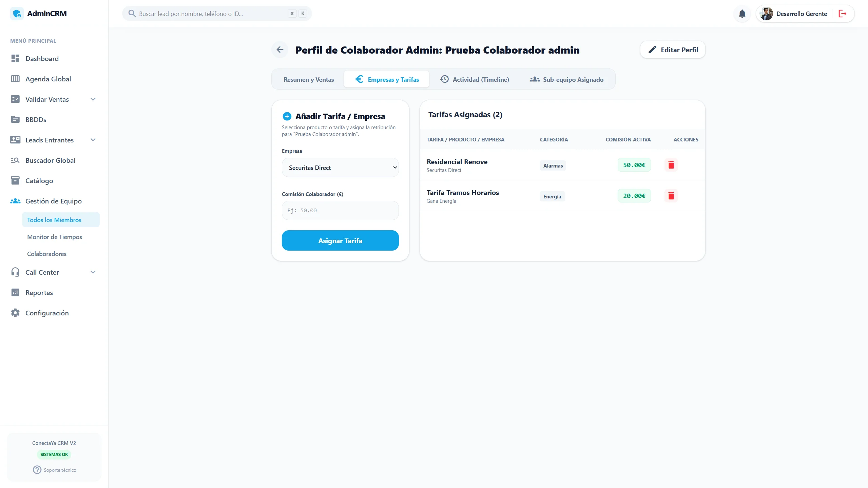Screen dimensions: 868x488
Task: Click the Leads Entrantes contact card icon
Action: pyautogui.click(x=15, y=140)
